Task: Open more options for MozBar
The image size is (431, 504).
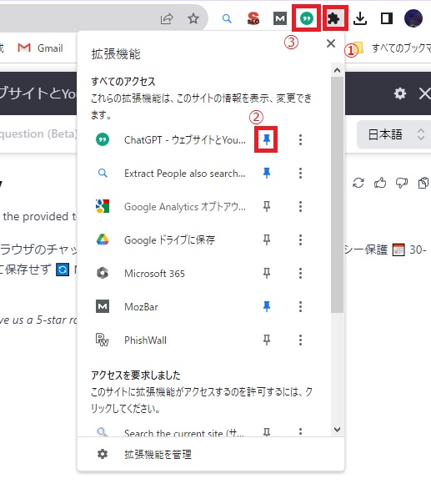Action: click(300, 306)
